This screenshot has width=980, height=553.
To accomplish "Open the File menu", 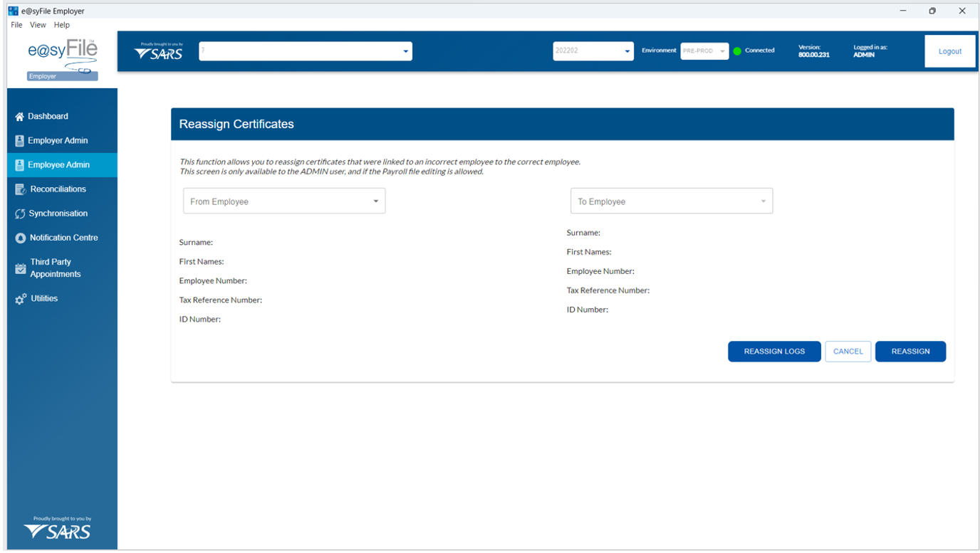I will point(16,25).
